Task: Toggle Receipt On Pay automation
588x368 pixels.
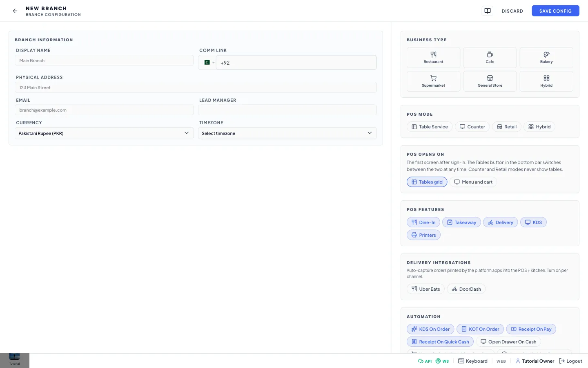Action: click(531, 329)
